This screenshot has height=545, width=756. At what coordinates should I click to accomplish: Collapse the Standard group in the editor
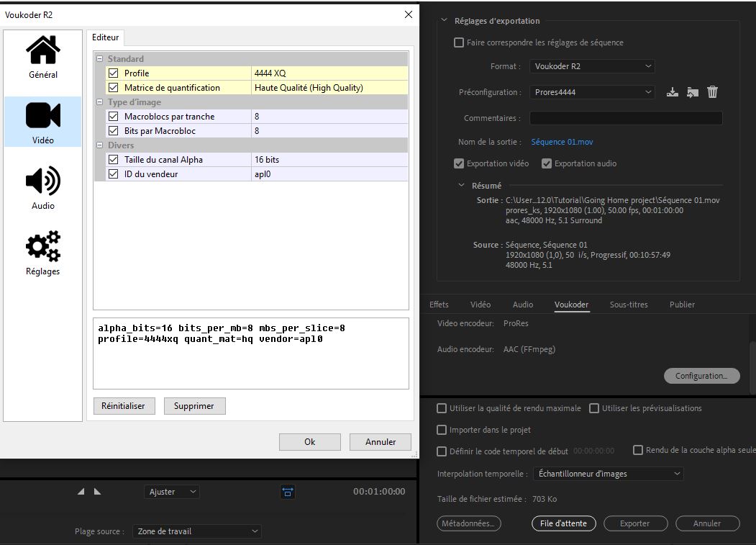[x=100, y=59]
